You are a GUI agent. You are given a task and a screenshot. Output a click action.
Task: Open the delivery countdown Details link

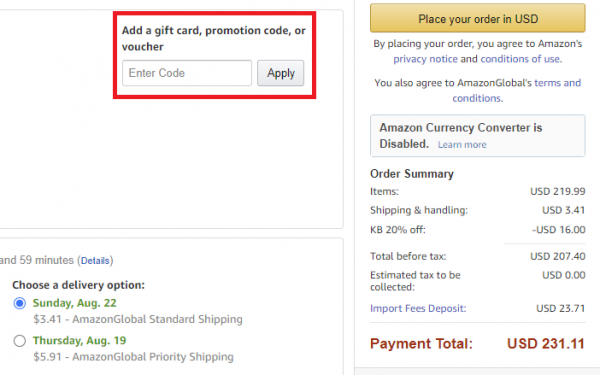pos(95,261)
